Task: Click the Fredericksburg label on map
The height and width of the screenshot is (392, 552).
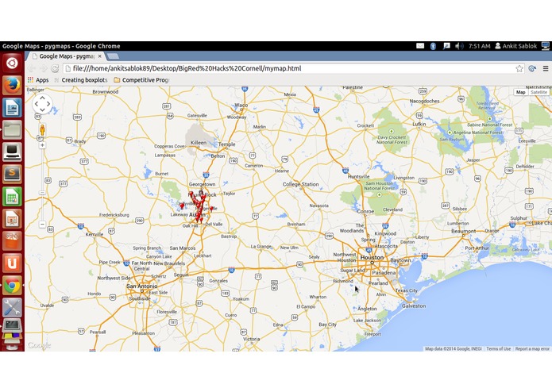Action: click(114, 215)
